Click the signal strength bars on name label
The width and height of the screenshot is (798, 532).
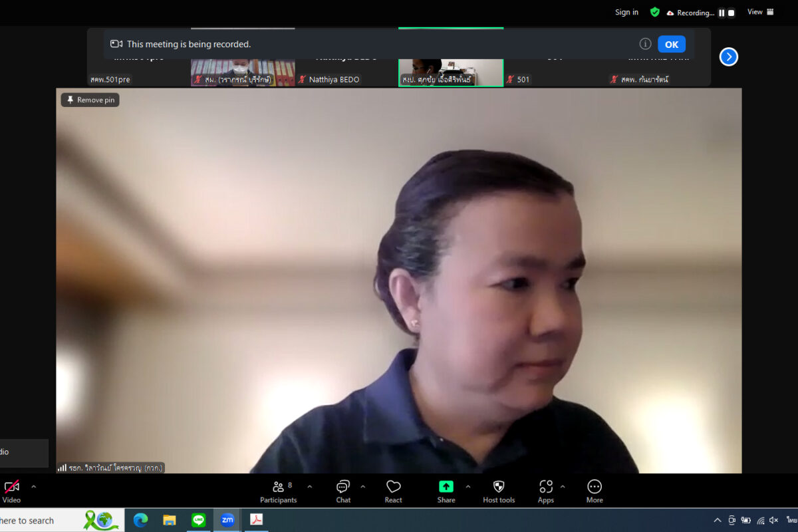click(x=62, y=467)
